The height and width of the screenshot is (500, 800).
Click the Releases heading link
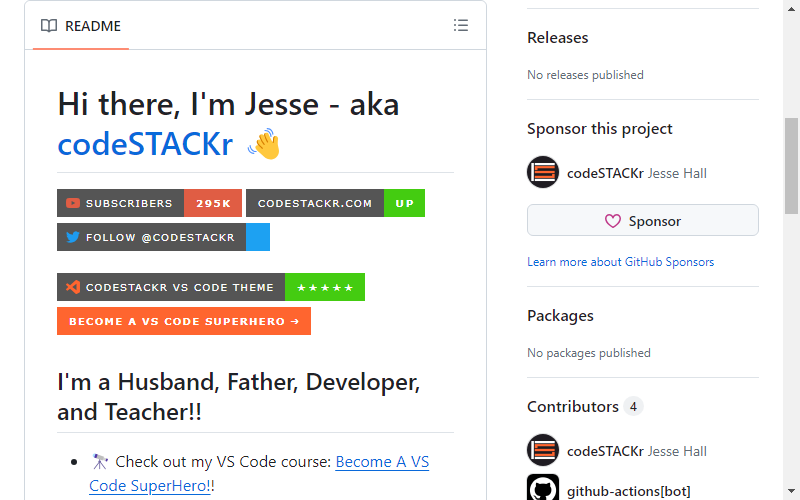click(x=558, y=38)
